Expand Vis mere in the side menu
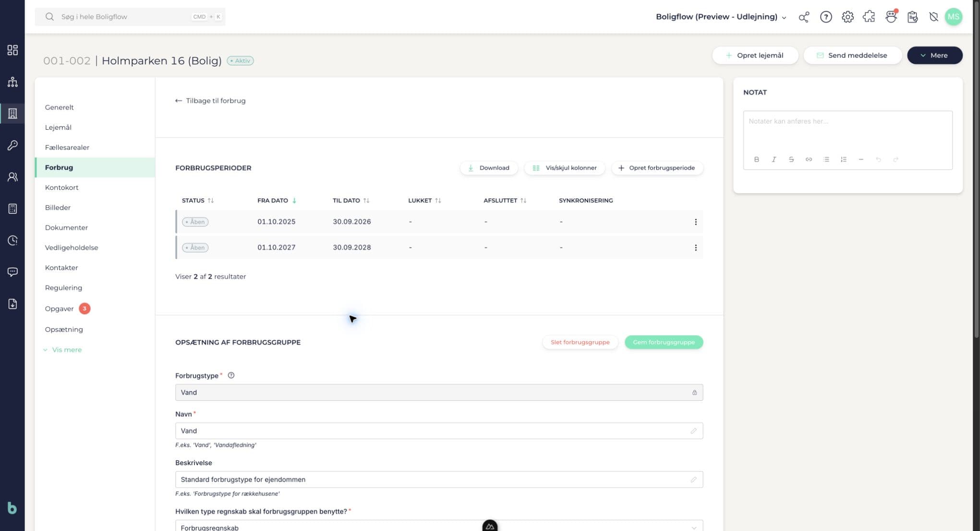This screenshot has width=980, height=531. (63, 350)
